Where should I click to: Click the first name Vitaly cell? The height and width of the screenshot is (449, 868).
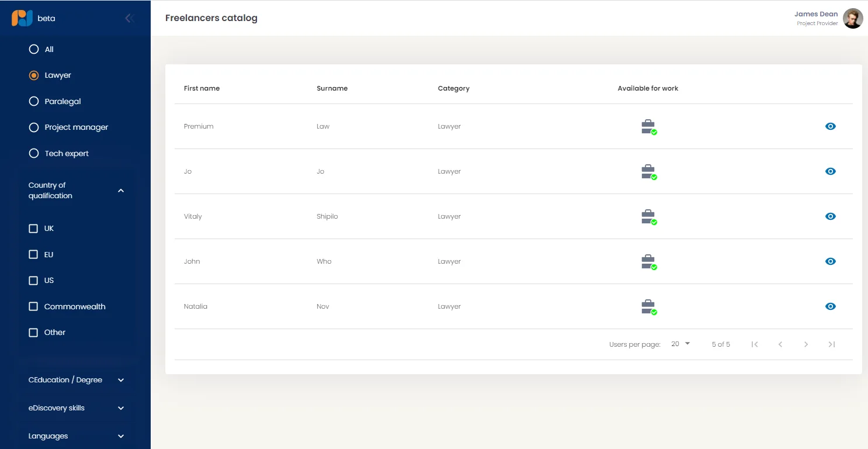(193, 216)
